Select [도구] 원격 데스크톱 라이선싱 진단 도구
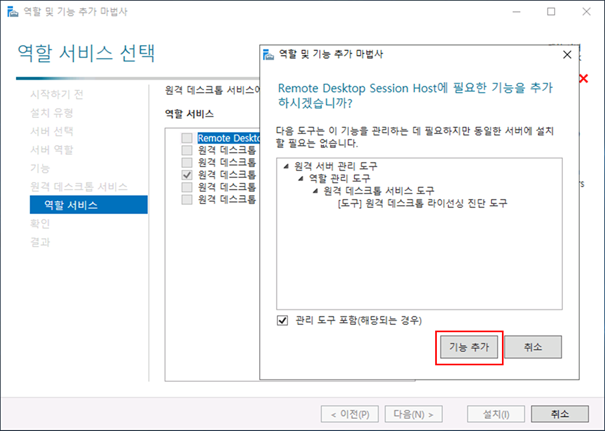Image resolution: width=605 pixels, height=431 pixels. pos(422,203)
